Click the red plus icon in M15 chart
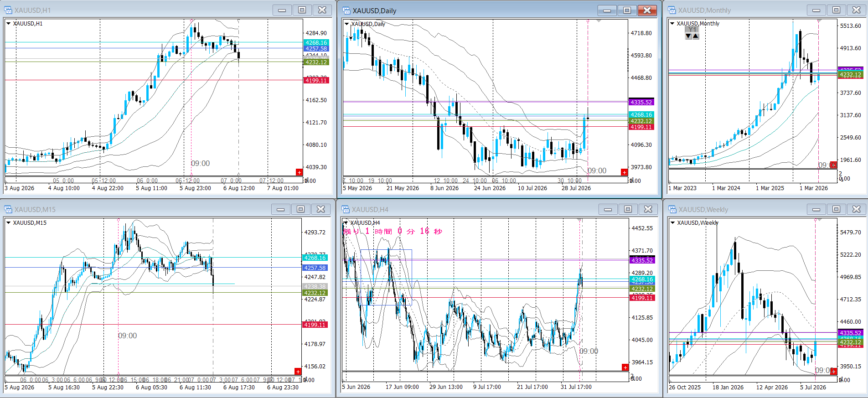 pyautogui.click(x=298, y=371)
